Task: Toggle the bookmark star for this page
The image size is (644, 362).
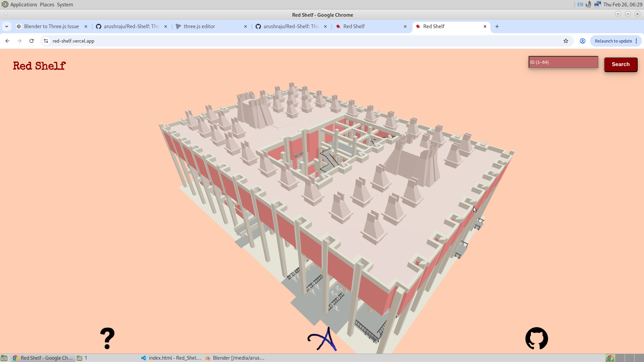Action: [566, 41]
